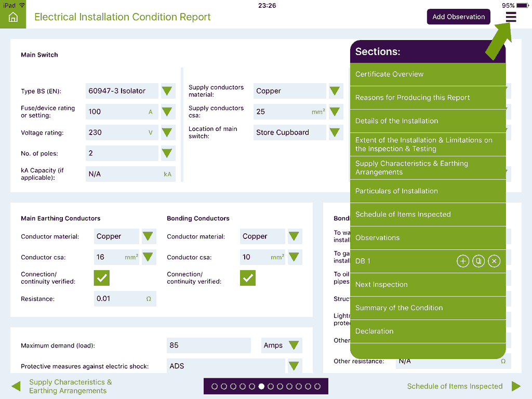Add a new board next to DB 1
The height and width of the screenshot is (399, 532).
coord(463,261)
